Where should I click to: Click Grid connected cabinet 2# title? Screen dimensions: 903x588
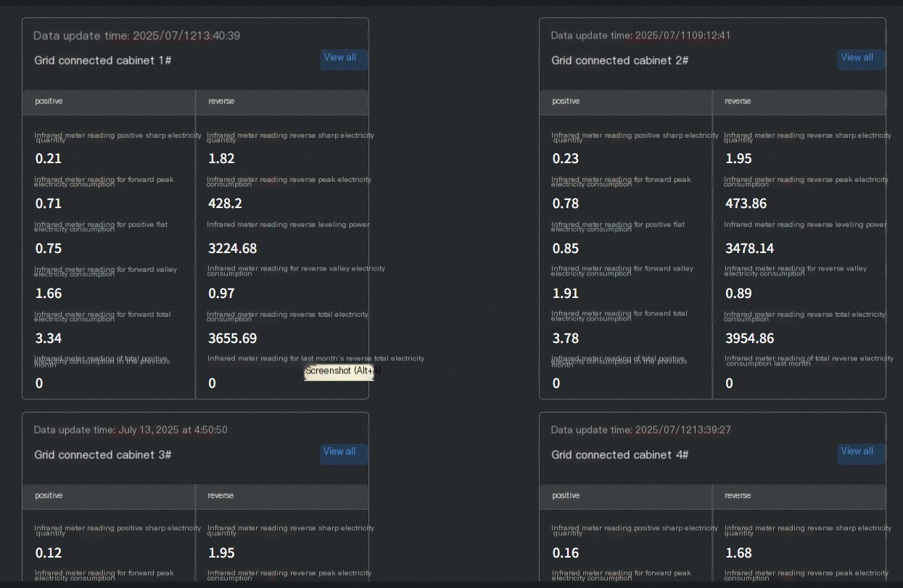[620, 60]
